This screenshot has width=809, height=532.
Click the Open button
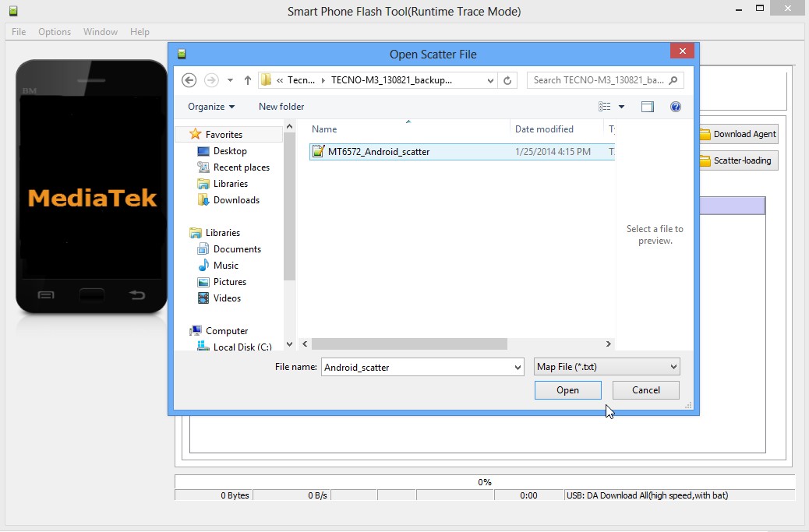[x=567, y=389]
